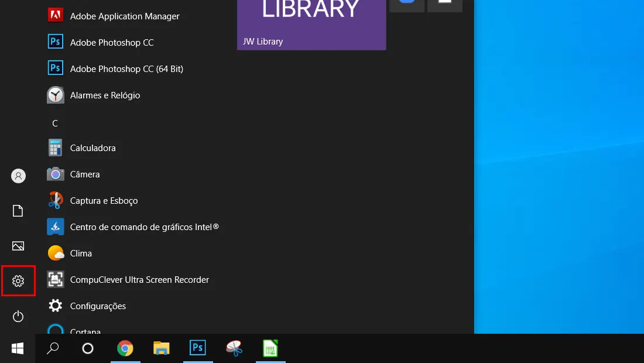
Task: Open Intel graphics command center icon
Action: 56,227
